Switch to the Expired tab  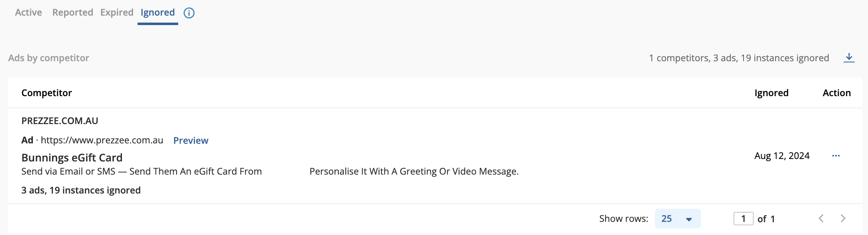pos(117,12)
